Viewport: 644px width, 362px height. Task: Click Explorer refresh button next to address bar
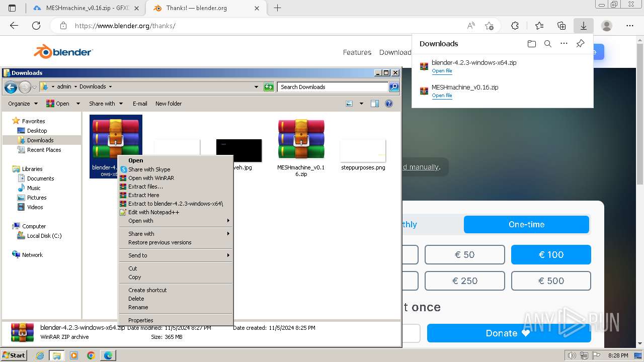pos(269,87)
